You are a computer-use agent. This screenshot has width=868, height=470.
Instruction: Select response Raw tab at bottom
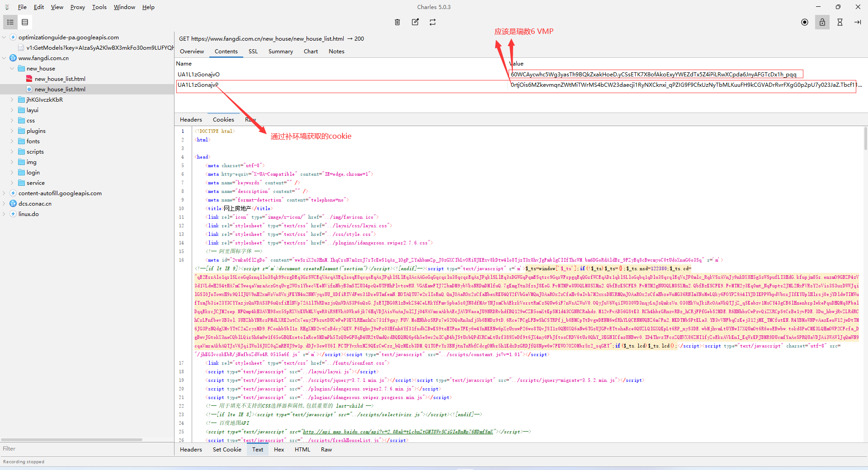pyautogui.click(x=326, y=450)
